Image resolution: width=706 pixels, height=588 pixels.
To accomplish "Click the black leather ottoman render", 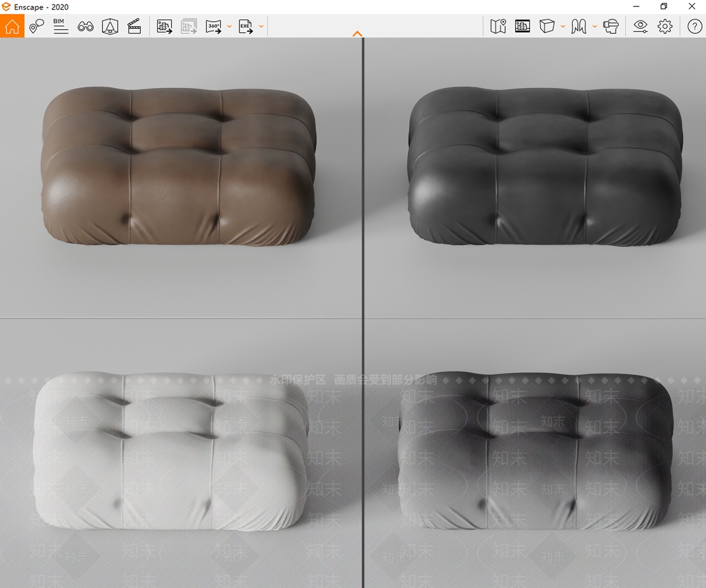I will click(545, 166).
